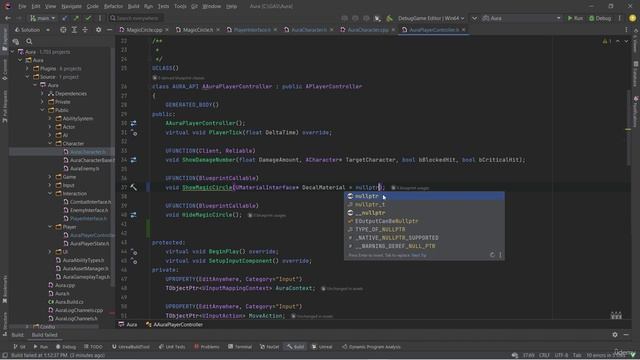Click the Debug button
Screen dimensions: 640x360
click(x=600, y=18)
